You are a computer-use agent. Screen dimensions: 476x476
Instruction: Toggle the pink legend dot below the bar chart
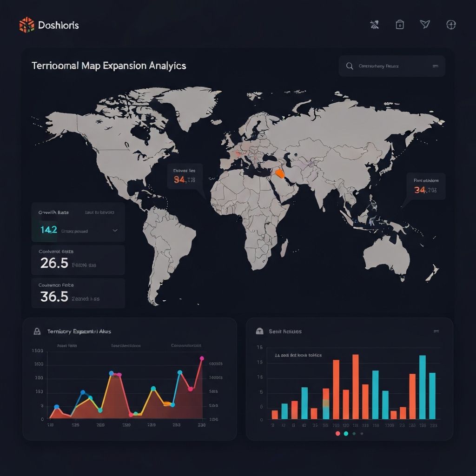(337, 433)
